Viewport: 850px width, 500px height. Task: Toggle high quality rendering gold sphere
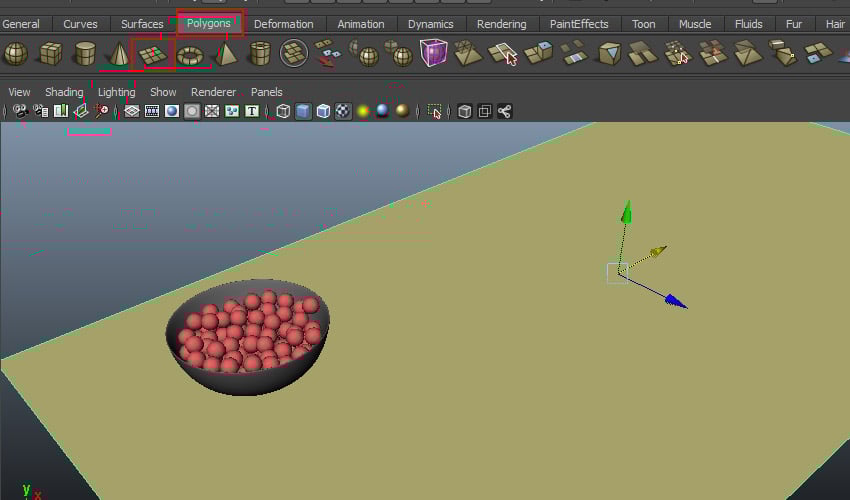[x=402, y=111]
